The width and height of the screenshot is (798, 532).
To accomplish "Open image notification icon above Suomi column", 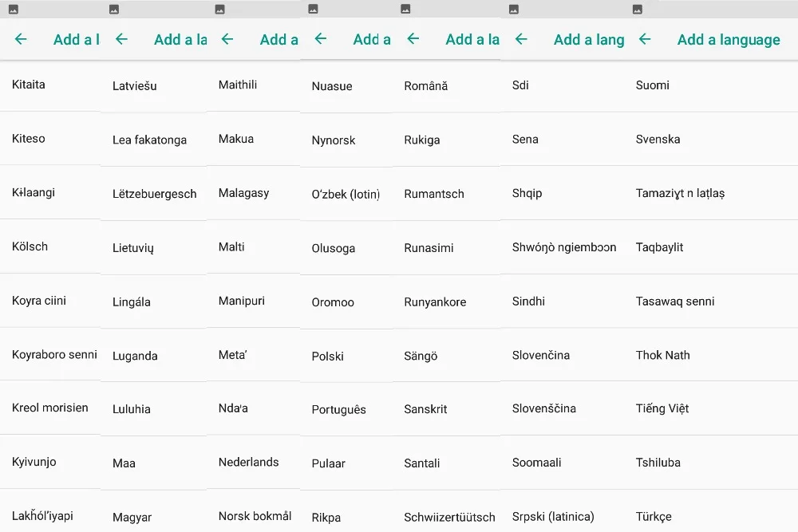I will (x=637, y=9).
